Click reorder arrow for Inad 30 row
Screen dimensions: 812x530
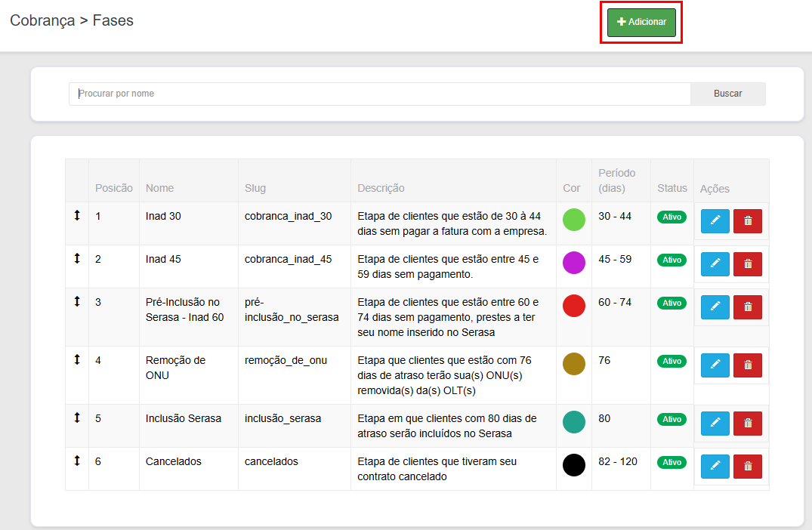76,216
